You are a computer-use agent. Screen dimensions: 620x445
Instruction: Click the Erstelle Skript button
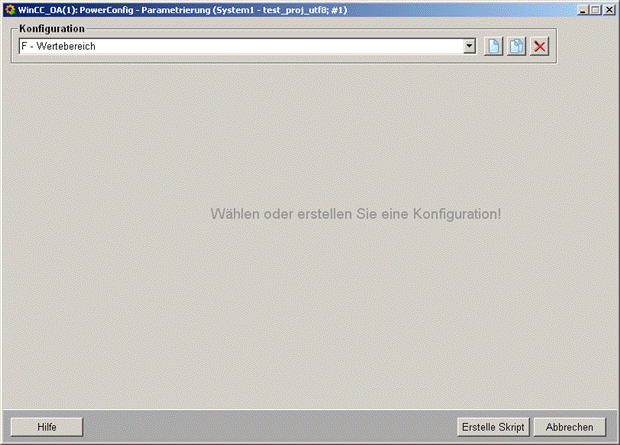tap(493, 427)
